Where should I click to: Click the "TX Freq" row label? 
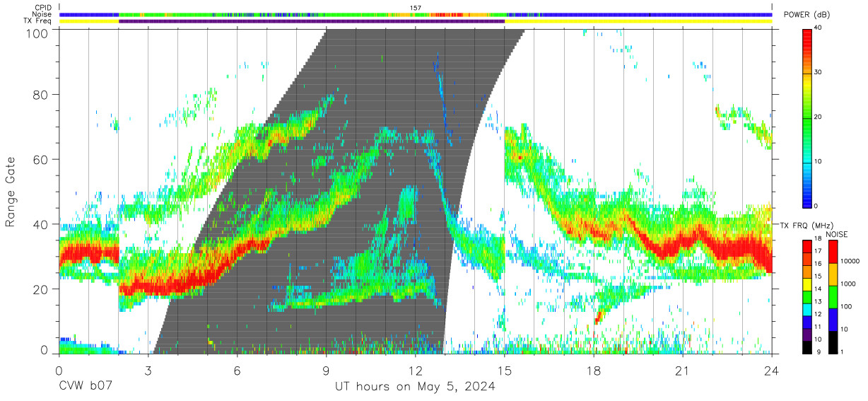pos(37,21)
